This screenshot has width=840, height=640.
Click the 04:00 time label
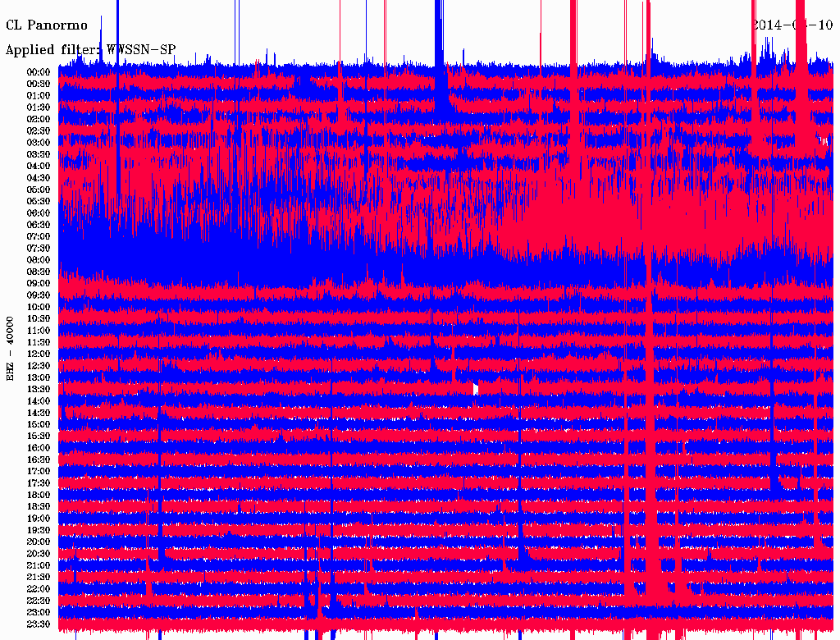(39, 167)
